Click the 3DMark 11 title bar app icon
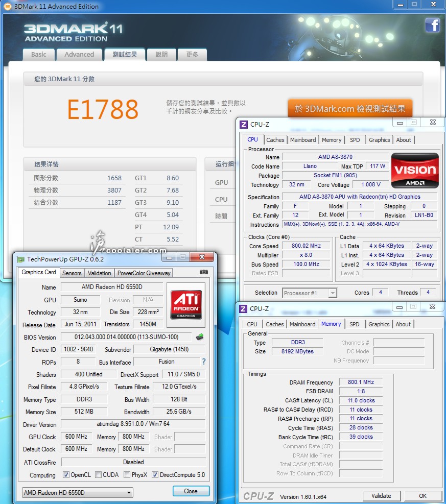The image size is (446, 504). (7, 6)
